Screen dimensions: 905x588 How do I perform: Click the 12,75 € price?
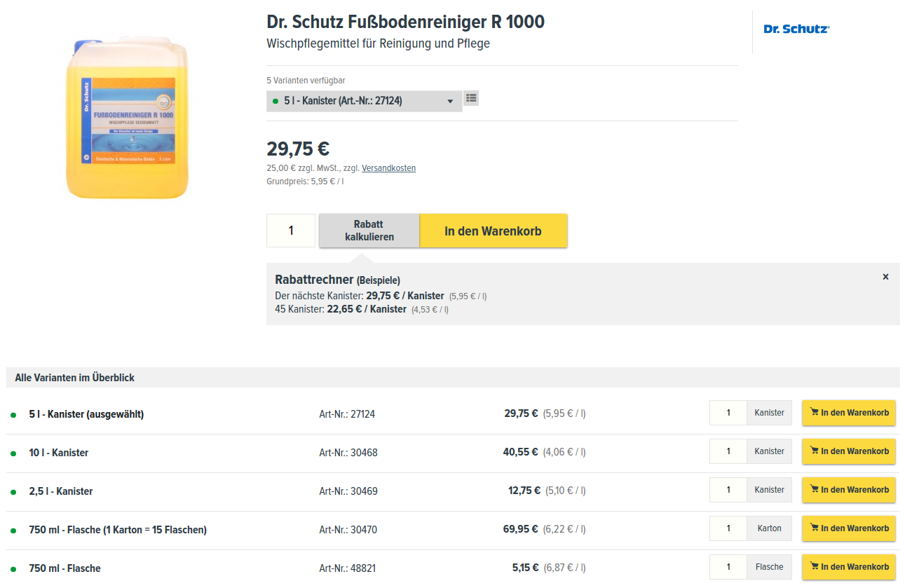click(523, 491)
